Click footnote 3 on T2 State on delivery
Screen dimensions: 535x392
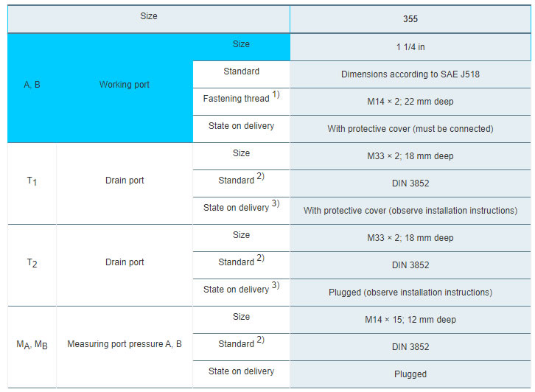pyautogui.click(x=276, y=286)
